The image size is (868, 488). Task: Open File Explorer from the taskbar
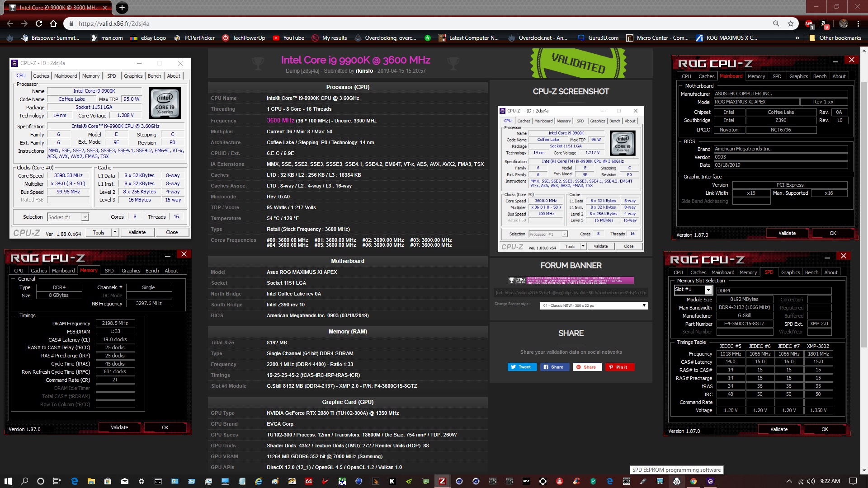click(91, 481)
